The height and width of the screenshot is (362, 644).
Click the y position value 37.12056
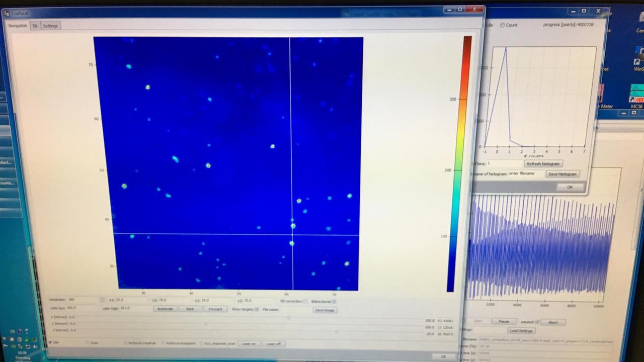pyautogui.click(x=445, y=327)
